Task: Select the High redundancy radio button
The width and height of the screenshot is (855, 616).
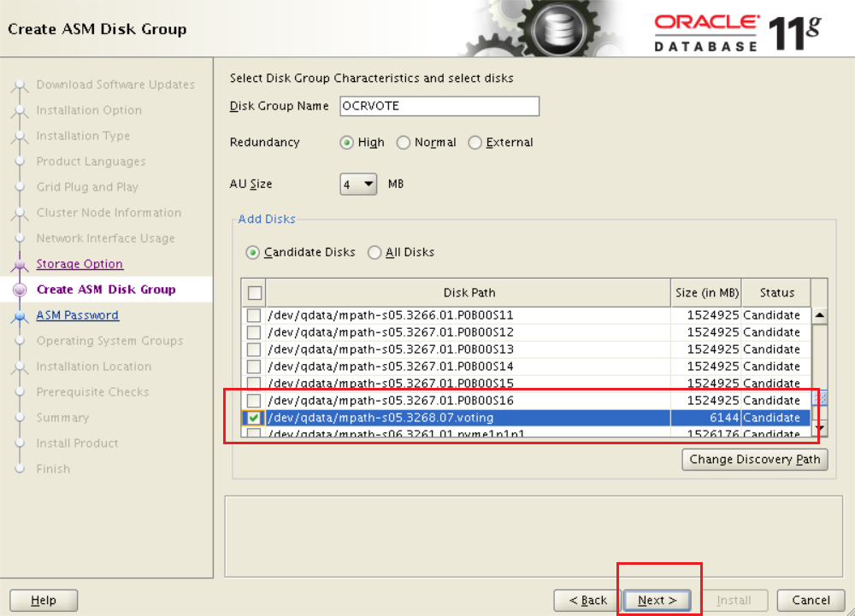Action: coord(346,143)
